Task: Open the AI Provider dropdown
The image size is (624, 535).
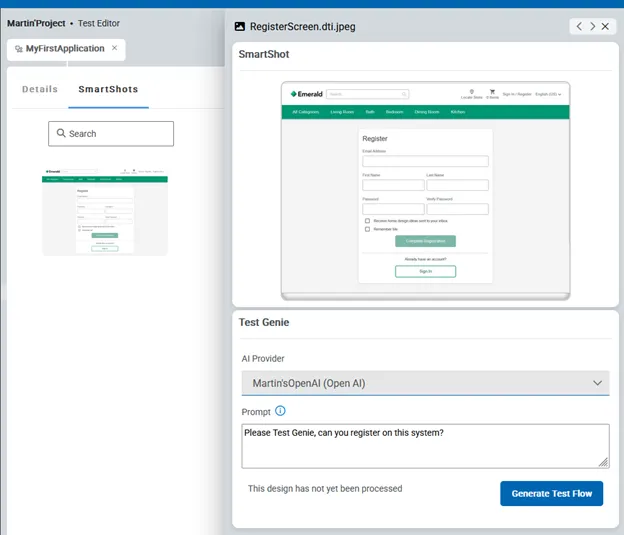Action: pyautogui.click(x=425, y=383)
